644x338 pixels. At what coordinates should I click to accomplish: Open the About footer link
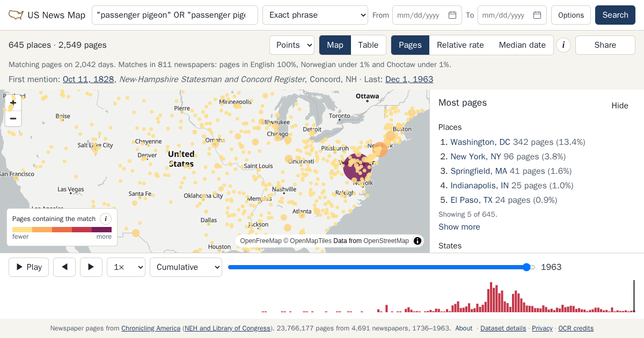(x=464, y=328)
